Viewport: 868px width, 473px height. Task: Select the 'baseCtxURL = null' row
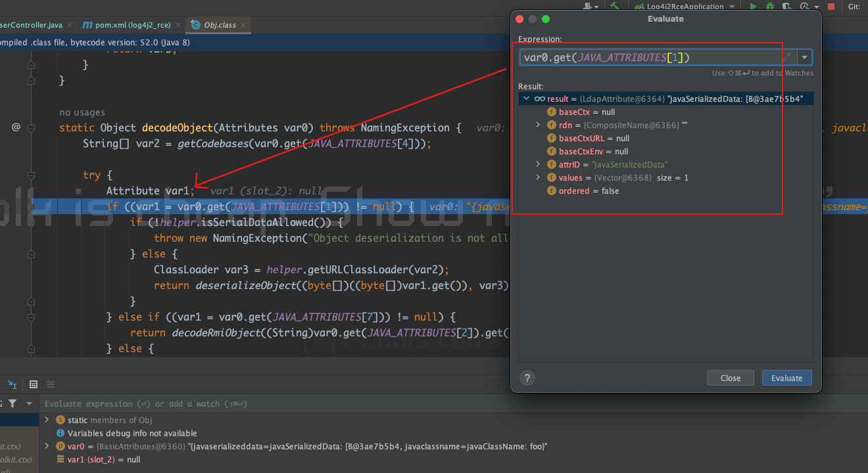click(666, 138)
